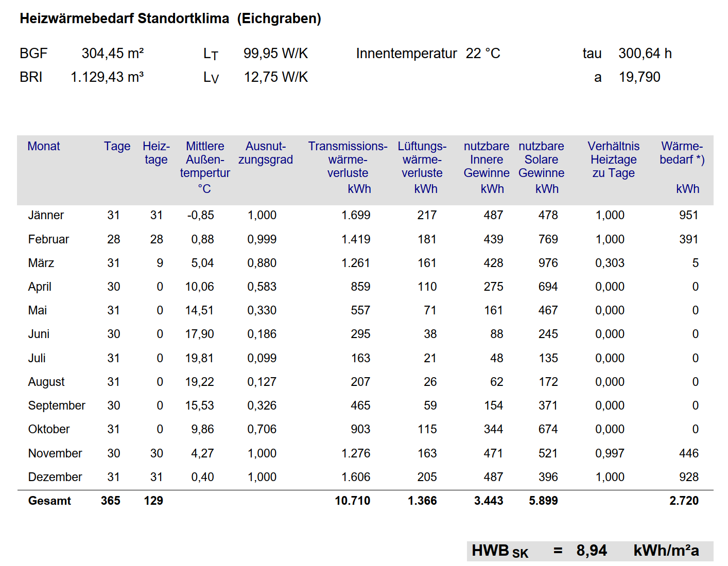Click the Wärmebedarf *) column header

coord(682,167)
